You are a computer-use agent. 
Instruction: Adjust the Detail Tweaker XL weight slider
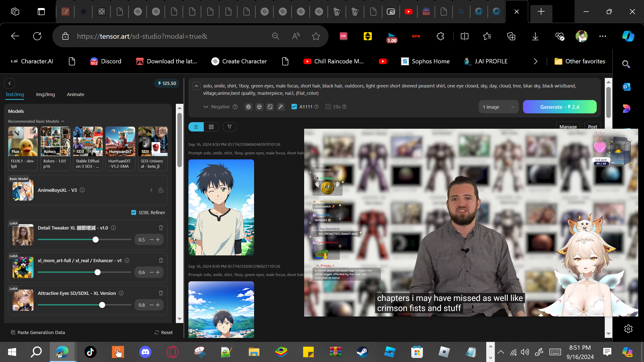tap(85, 240)
